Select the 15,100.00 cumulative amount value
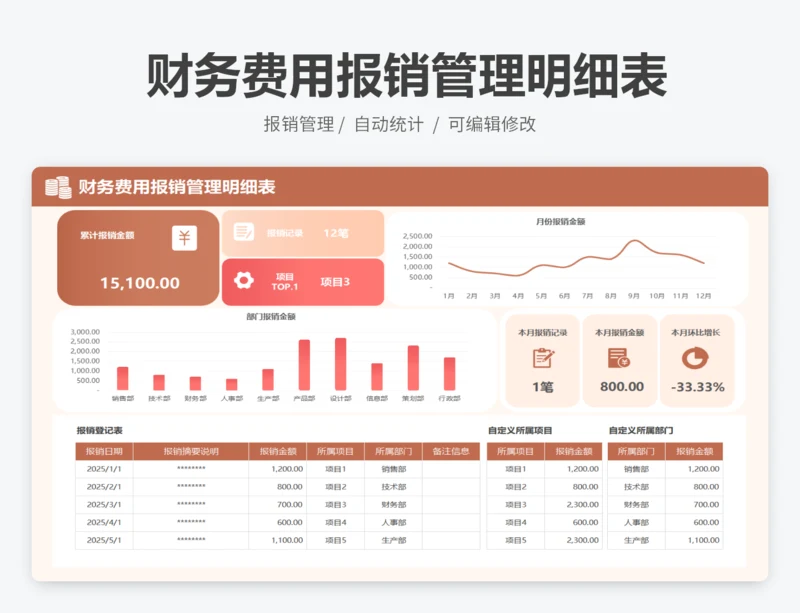Image resolution: width=800 pixels, height=613 pixels. pos(140,283)
